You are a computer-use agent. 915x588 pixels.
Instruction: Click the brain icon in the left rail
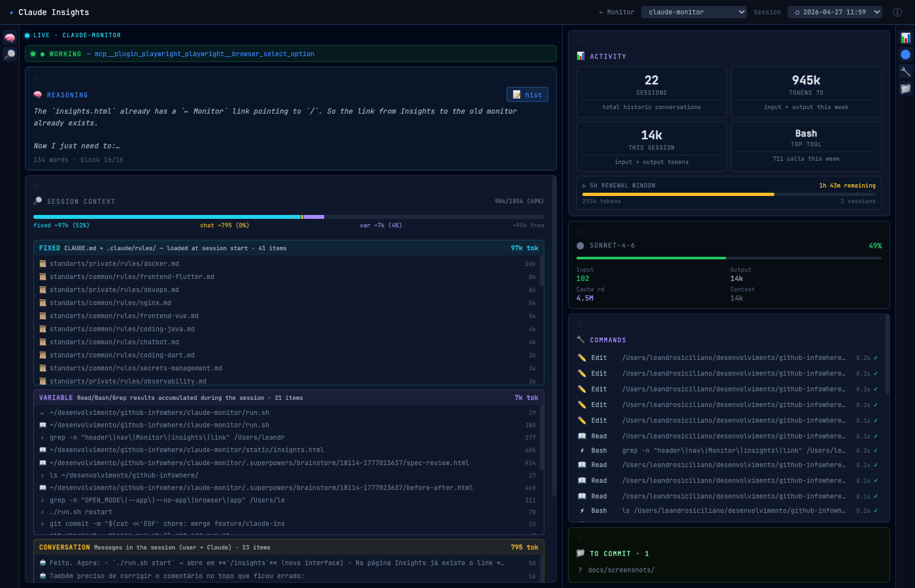(x=10, y=38)
